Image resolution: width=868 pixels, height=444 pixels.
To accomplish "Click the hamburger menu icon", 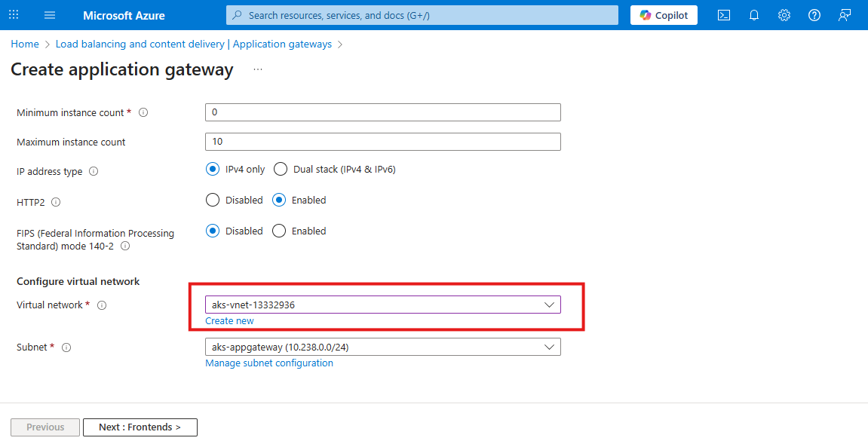I will coord(49,15).
